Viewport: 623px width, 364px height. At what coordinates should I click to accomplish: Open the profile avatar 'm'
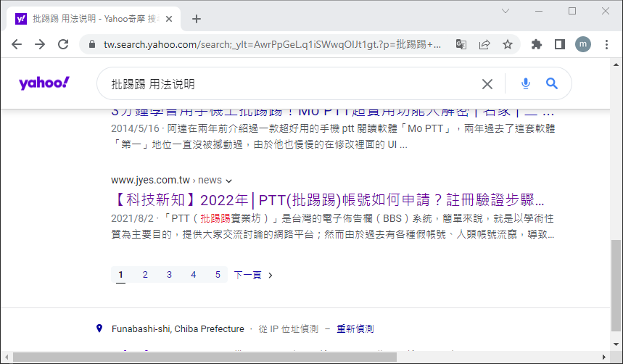[583, 44]
